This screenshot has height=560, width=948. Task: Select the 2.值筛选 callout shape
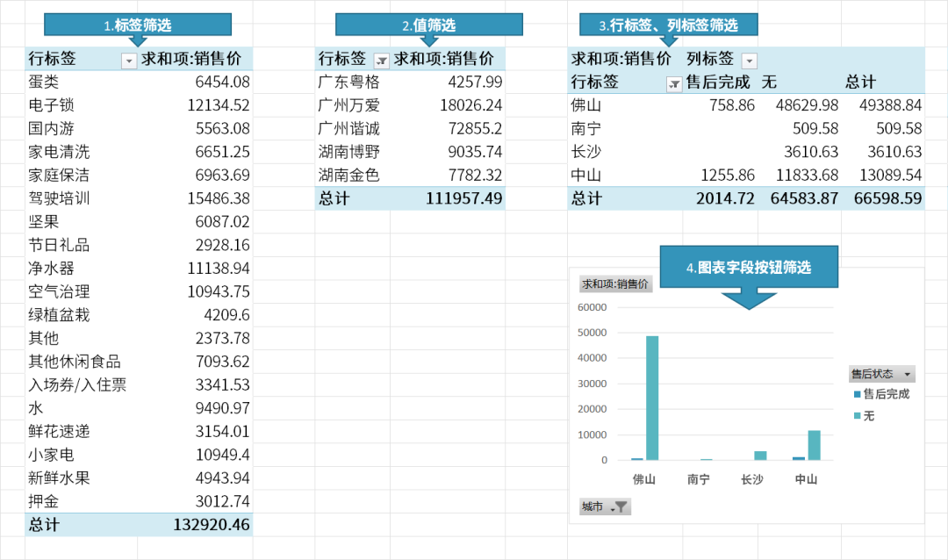[x=428, y=25]
